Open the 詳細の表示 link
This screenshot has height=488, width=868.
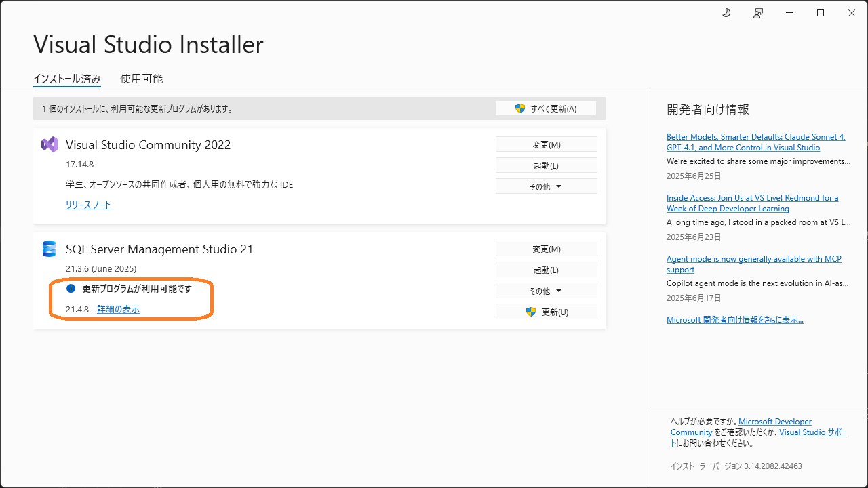click(x=119, y=309)
